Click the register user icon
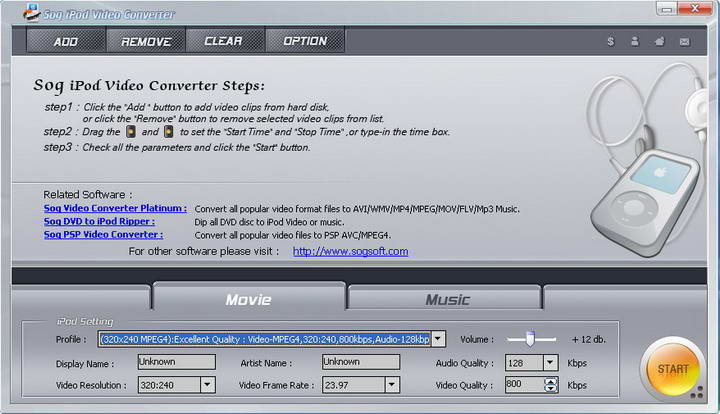 635,42
